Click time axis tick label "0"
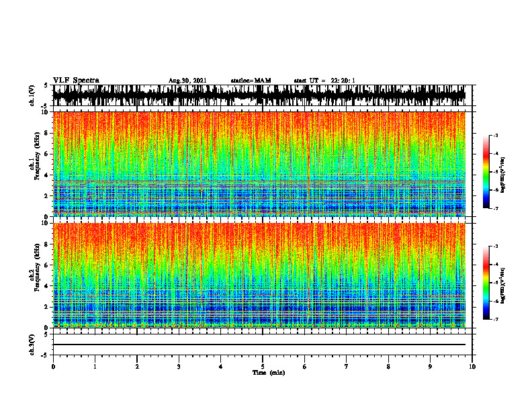532x411 pixels. 53,367
